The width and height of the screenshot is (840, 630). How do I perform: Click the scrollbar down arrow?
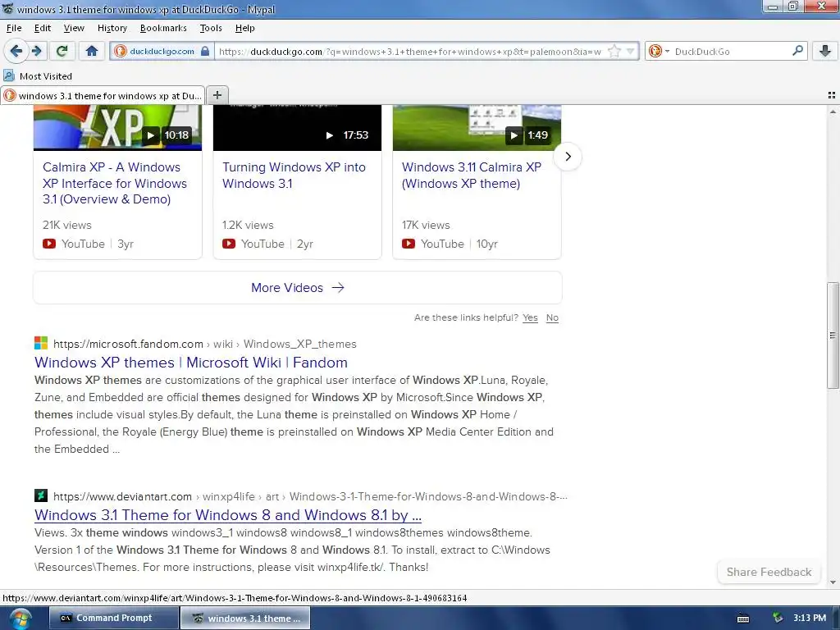tap(833, 582)
